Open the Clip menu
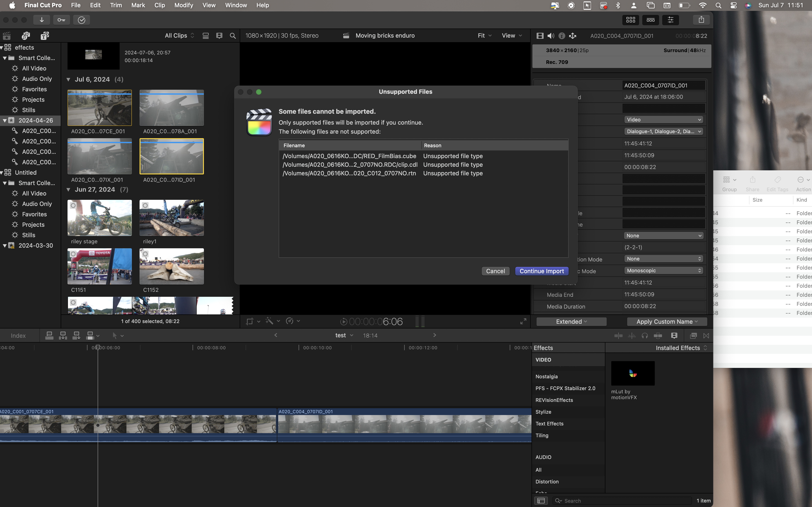 click(x=159, y=5)
